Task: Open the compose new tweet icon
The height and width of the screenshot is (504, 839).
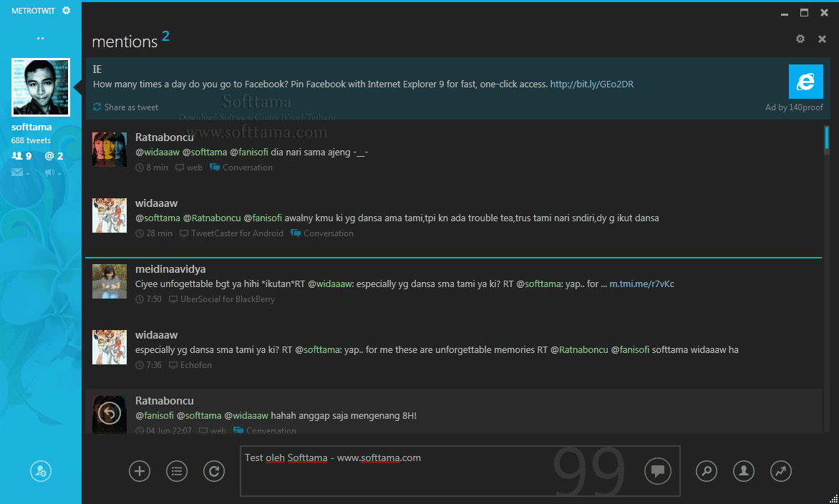Action: (139, 471)
